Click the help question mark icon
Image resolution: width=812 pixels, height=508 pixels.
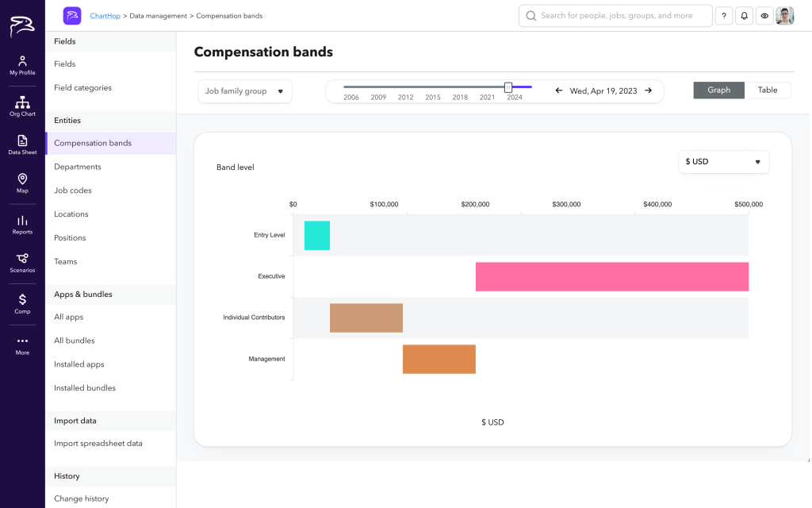[x=724, y=16]
